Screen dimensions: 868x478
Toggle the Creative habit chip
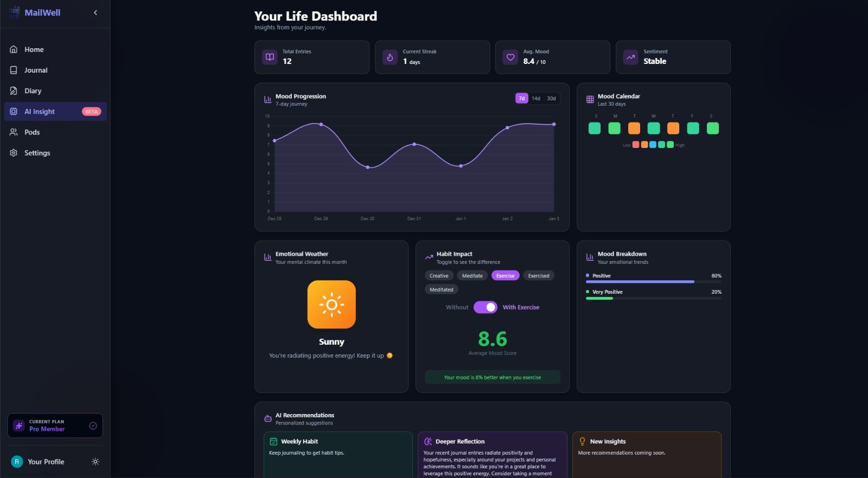tap(439, 276)
